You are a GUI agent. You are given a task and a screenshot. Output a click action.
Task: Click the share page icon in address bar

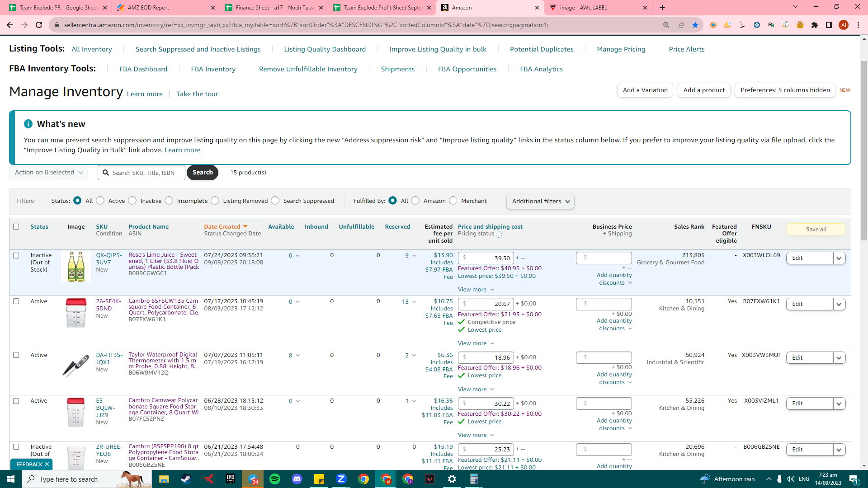(x=681, y=25)
